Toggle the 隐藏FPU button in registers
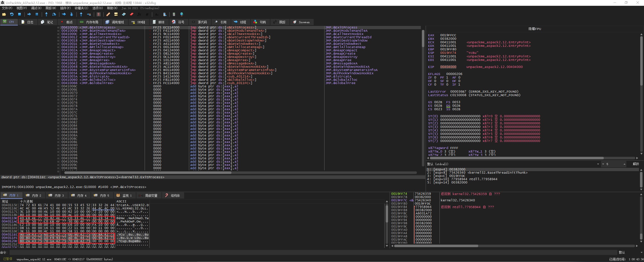This screenshot has height=262, width=644. click(x=535, y=29)
